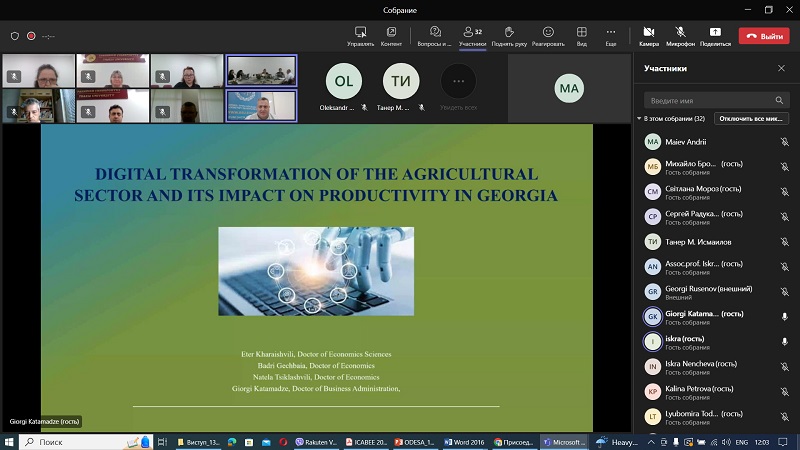Open the Q&A (Вопросы и…) panel
The image size is (800, 450).
(435, 35)
